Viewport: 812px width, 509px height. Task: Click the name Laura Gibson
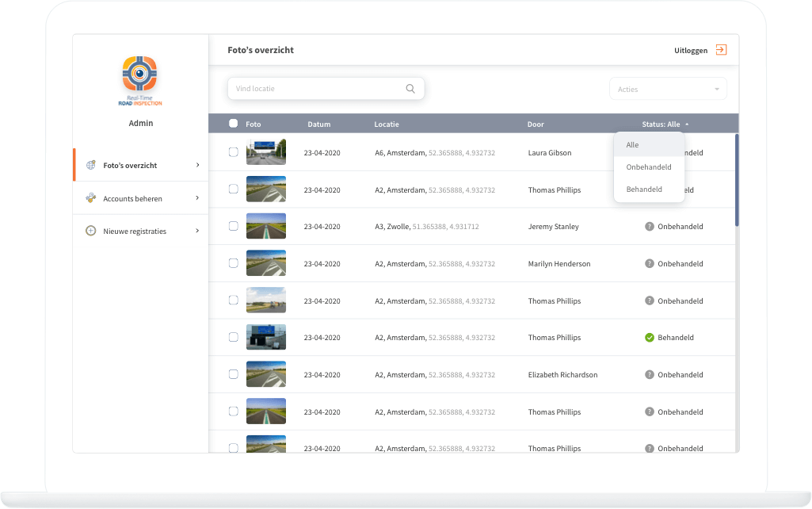coord(550,153)
